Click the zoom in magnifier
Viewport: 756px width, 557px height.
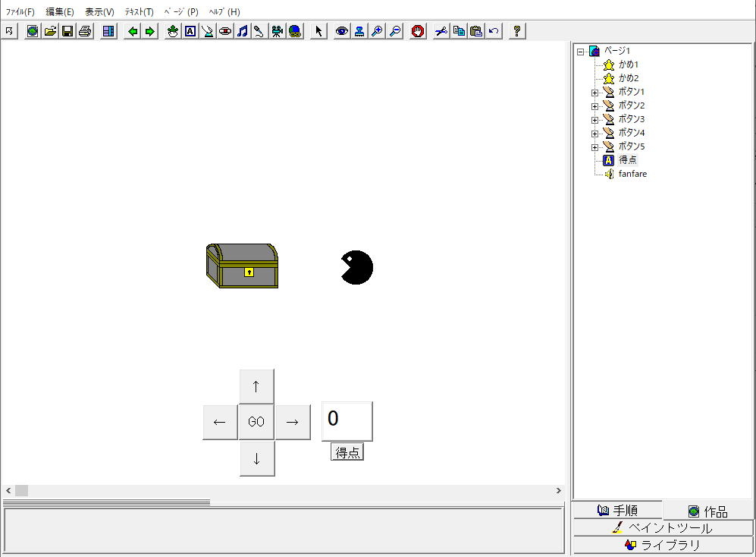(x=377, y=31)
